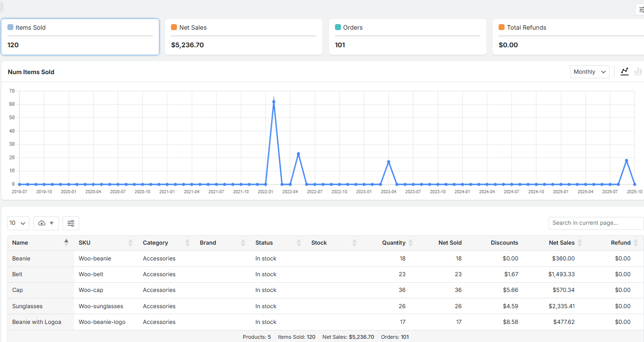Viewport: 644px width, 342px height.
Task: Toggle the Orders metric card
Action: [x=408, y=37]
